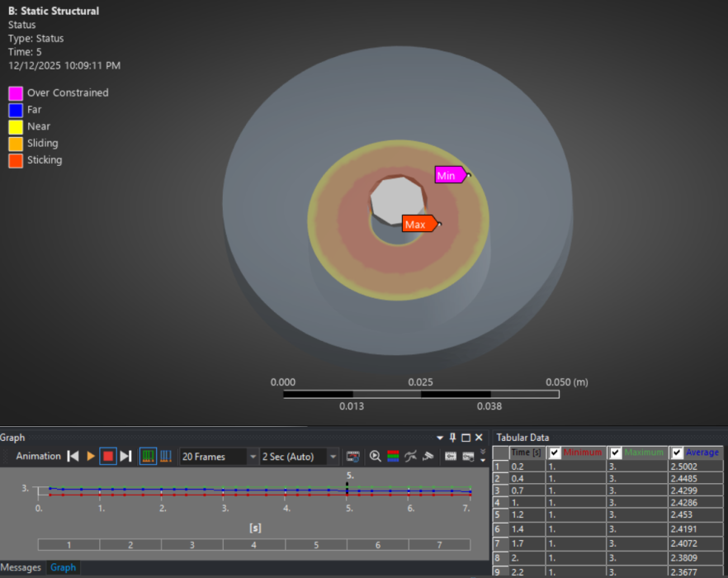Click the zoom magnifier icon in Graph toolbar
The height and width of the screenshot is (578, 728).
(376, 456)
